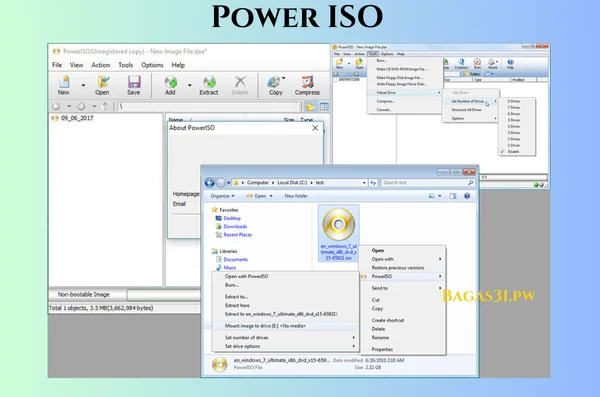The image size is (600, 397).
Task: Click search magnifier icon in Explorer search box
Action: tap(471, 183)
